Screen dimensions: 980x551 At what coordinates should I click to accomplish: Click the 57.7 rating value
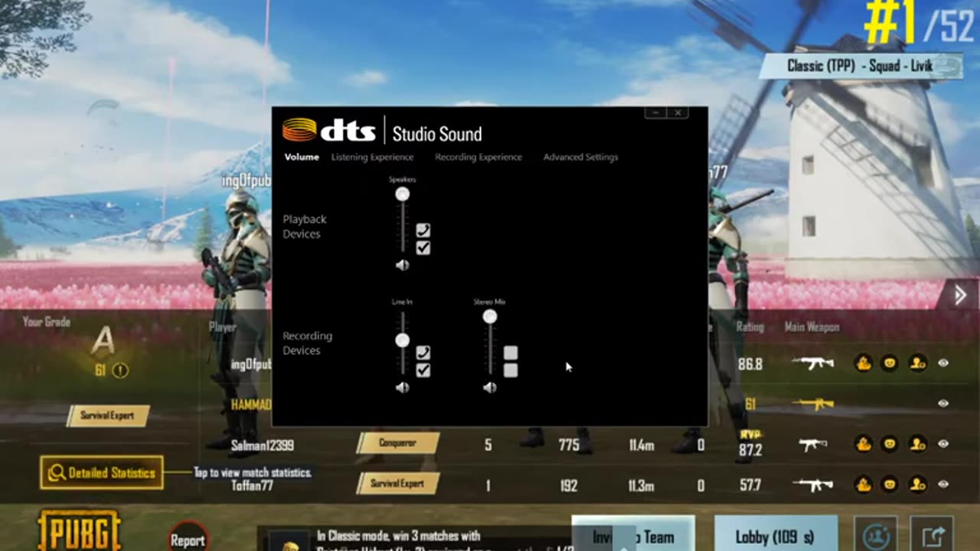point(750,485)
